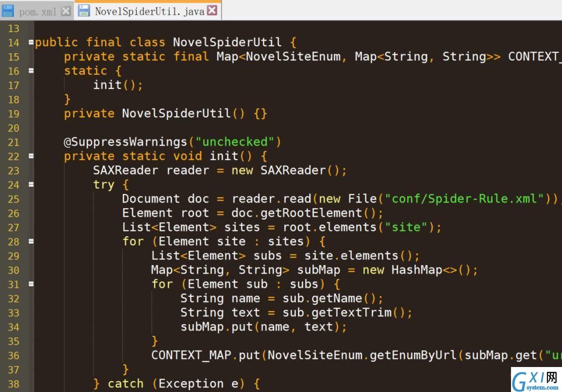Click subMap.put on line 34

click(217, 327)
